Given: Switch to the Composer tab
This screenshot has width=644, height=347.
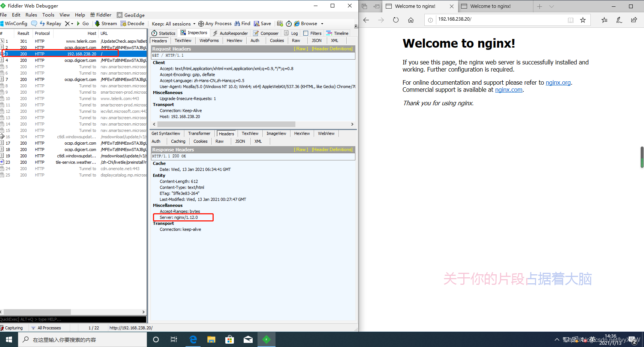Looking at the screenshot, I should (x=266, y=33).
